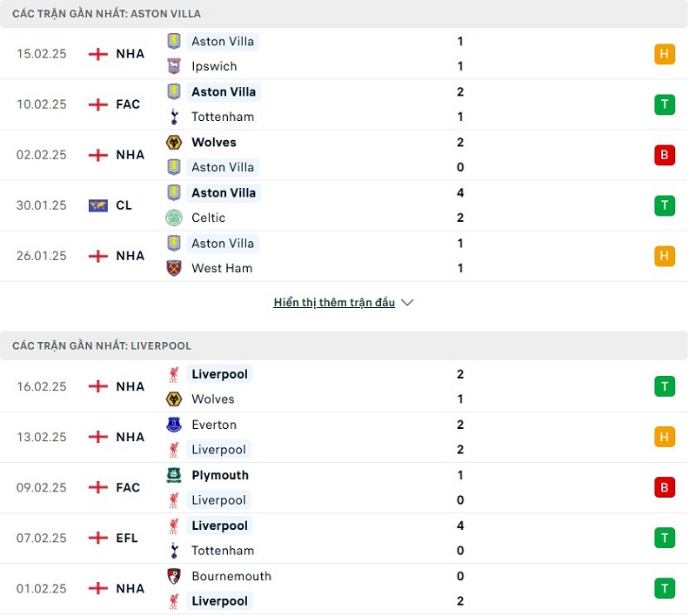This screenshot has width=696, height=616.
Task: Click the CL competition flag icon
Action: click(98, 205)
